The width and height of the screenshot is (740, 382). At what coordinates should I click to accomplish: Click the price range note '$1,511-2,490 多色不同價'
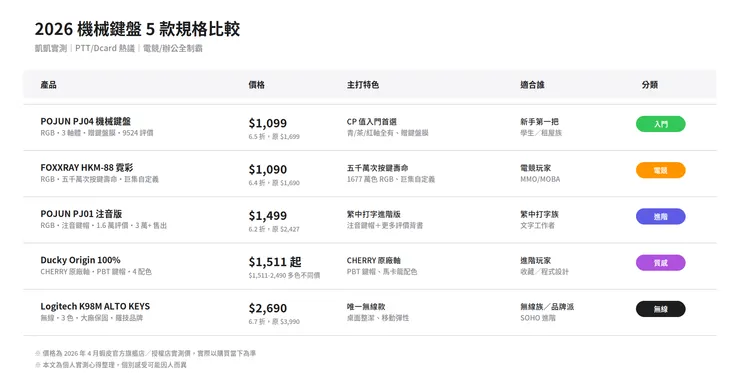point(285,275)
